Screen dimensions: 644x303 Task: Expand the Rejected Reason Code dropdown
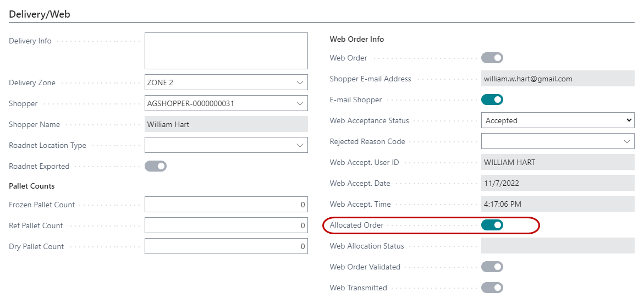pos(626,141)
